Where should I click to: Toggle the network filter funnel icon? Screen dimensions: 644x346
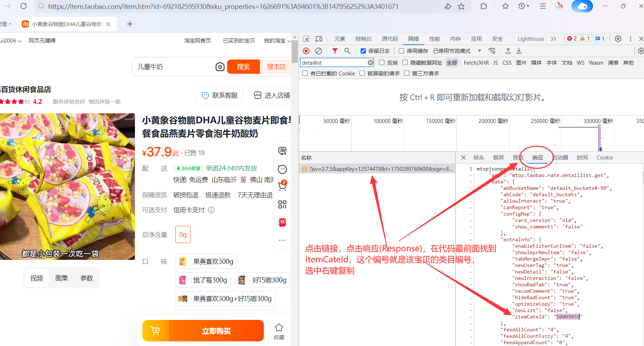pos(335,51)
